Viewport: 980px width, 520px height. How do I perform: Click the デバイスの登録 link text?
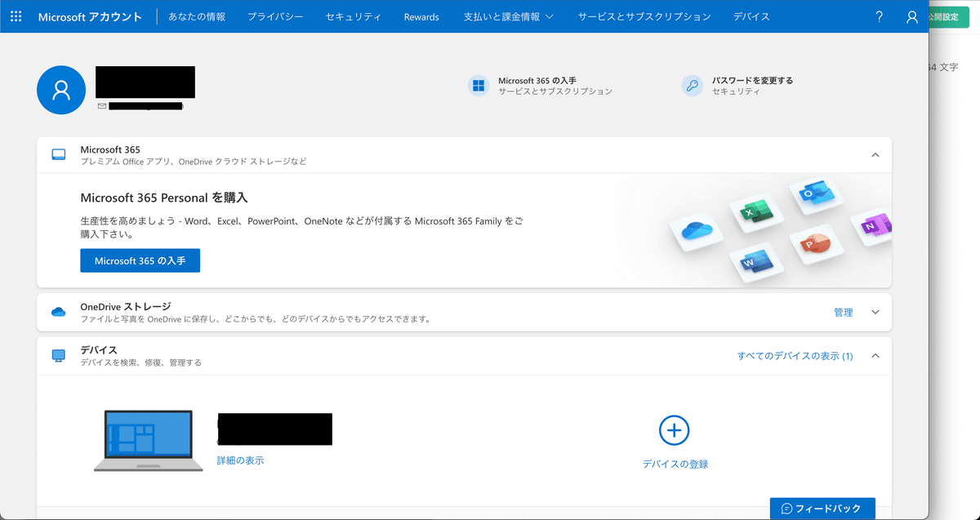point(675,464)
